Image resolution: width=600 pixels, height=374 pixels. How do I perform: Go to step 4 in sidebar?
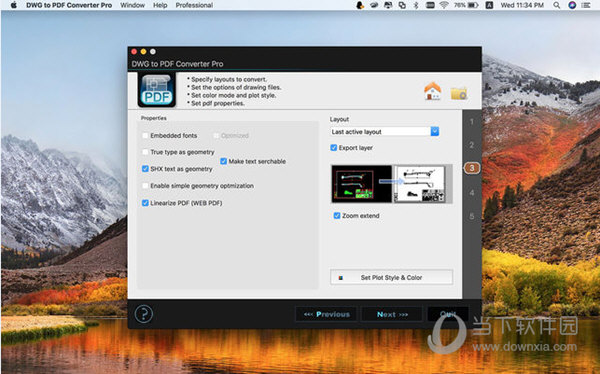click(x=472, y=193)
